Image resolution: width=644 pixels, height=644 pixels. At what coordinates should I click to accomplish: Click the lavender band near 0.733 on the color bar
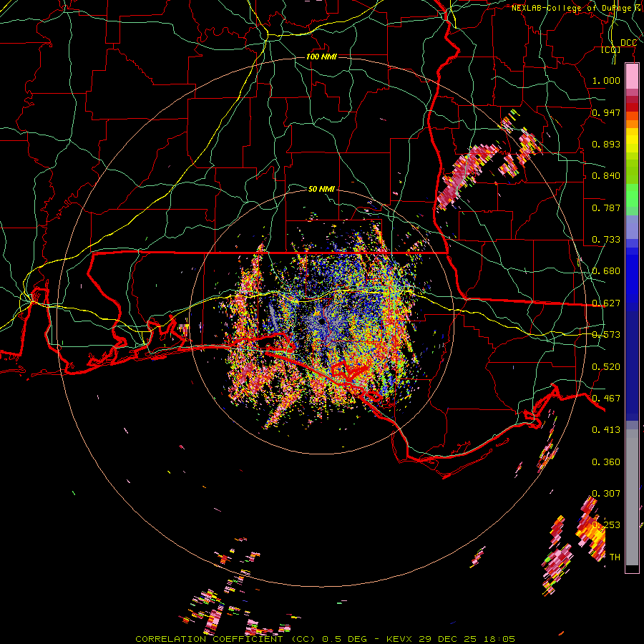(x=632, y=227)
